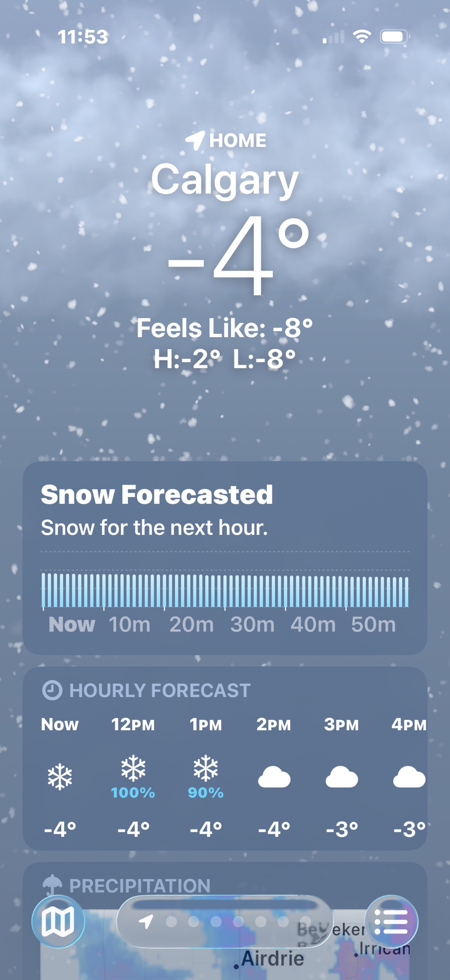Viewport: 450px width, 980px height.
Task: Tap the Precipitation umbrella icon
Action: 52,885
